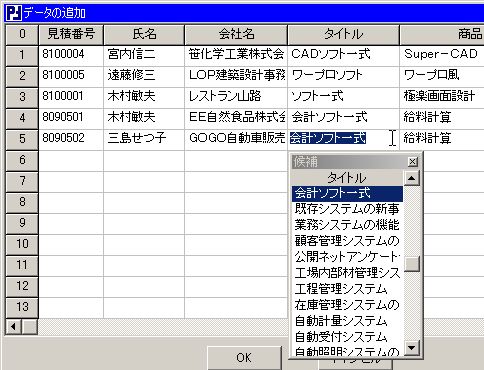
Task: Select candidate 公開ネットアンケート
Action: pyautogui.click(x=347, y=257)
